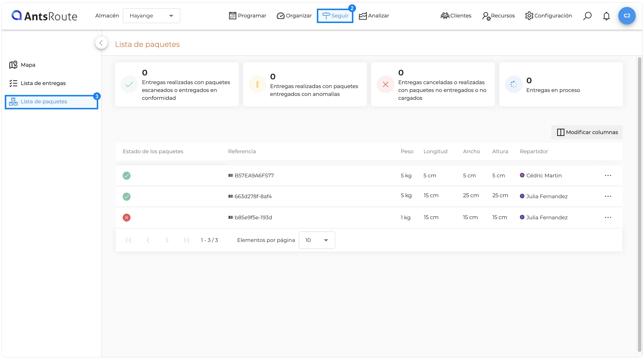The height and width of the screenshot is (359, 644).
Task: Click the green status icon for B57EA9A6F577
Action: (127, 176)
